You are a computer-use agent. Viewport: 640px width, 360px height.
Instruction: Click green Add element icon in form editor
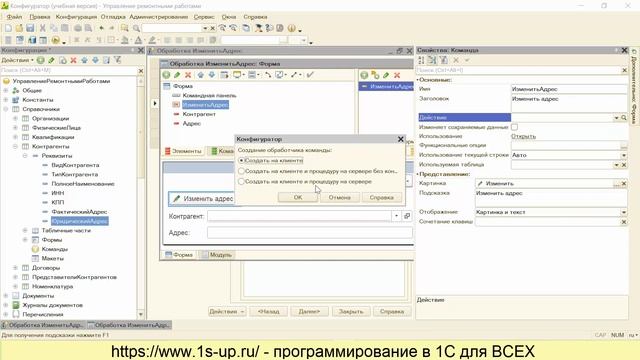[x=166, y=75]
